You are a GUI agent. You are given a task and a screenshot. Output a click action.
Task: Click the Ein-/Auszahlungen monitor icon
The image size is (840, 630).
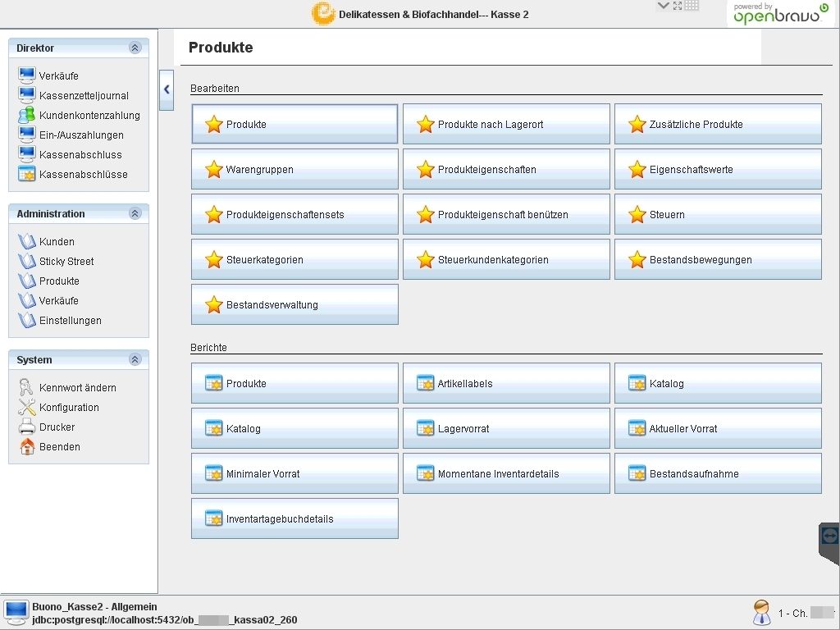[x=27, y=135]
